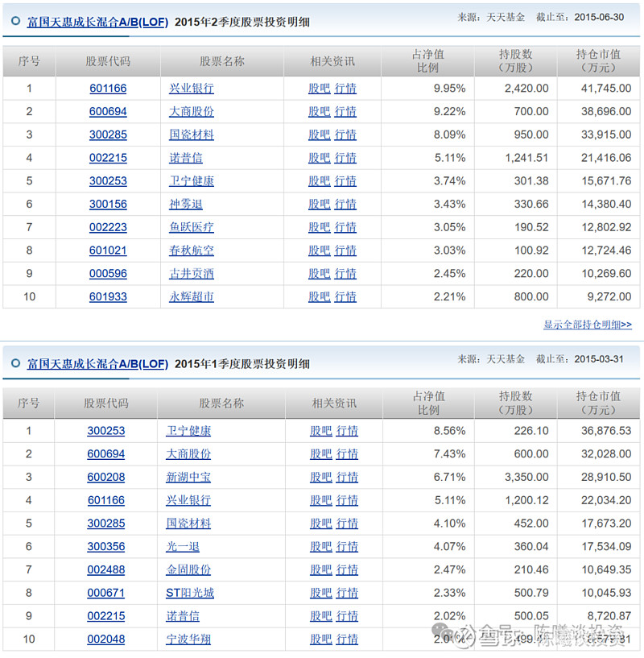This screenshot has height=658, width=644.
Task: Open stock code 002488
Action: 106,569
